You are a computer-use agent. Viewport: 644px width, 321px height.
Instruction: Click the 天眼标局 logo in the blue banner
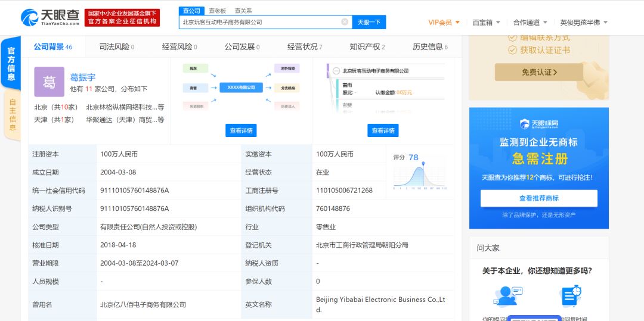[538, 124]
